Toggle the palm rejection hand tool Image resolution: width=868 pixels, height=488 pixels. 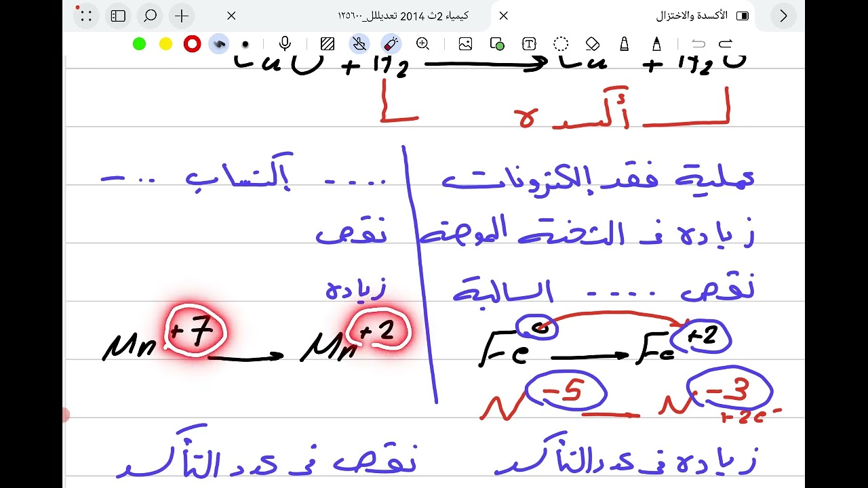point(359,44)
